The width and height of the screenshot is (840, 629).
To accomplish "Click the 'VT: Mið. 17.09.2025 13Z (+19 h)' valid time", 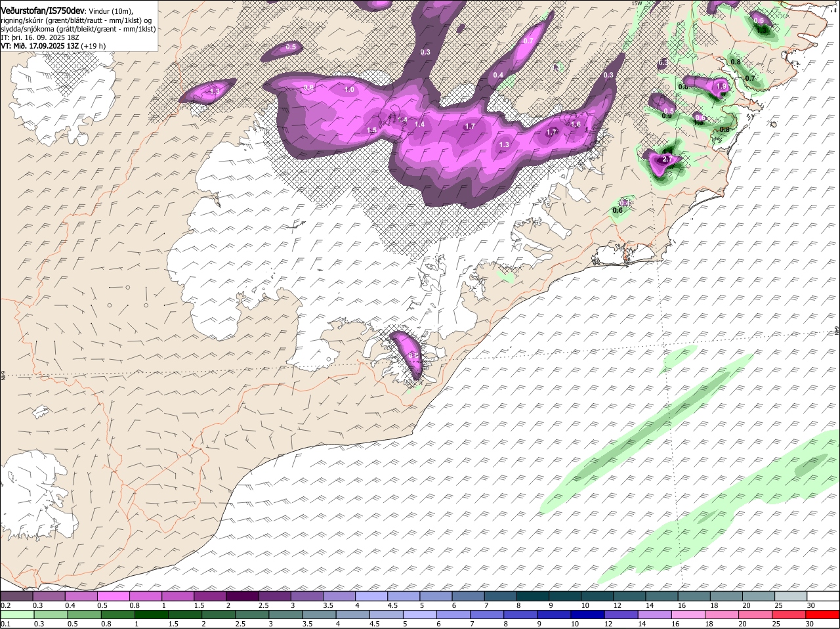I will point(53,46).
